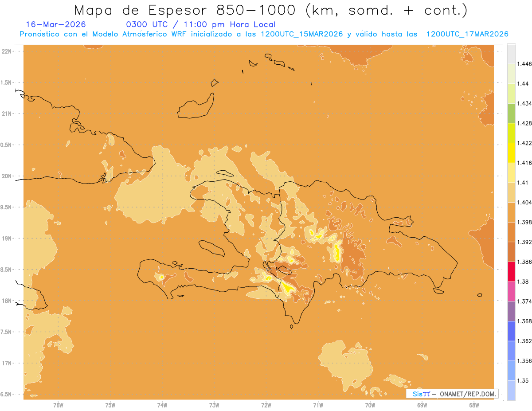Click the latitude label '22N'
The image size is (532, 411).
point(7,51)
